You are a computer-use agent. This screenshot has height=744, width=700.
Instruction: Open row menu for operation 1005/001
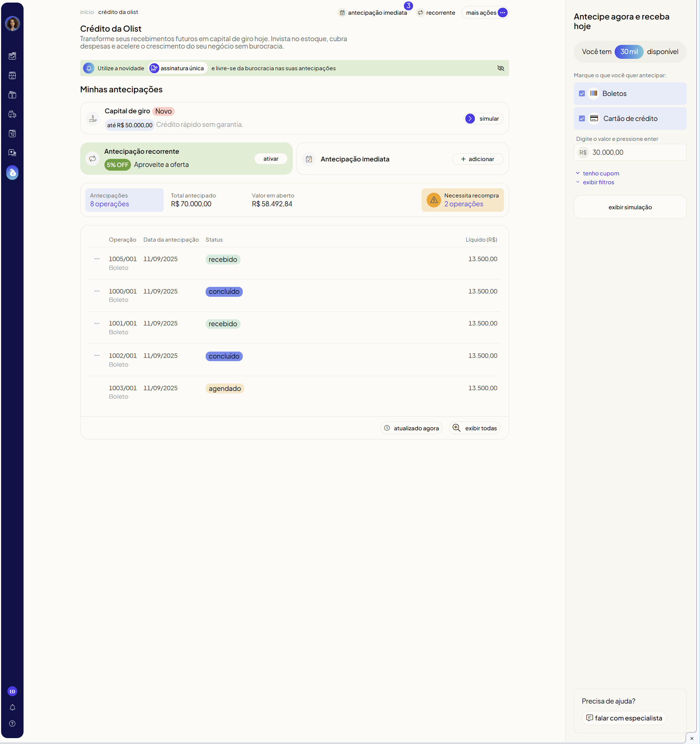tap(97, 259)
